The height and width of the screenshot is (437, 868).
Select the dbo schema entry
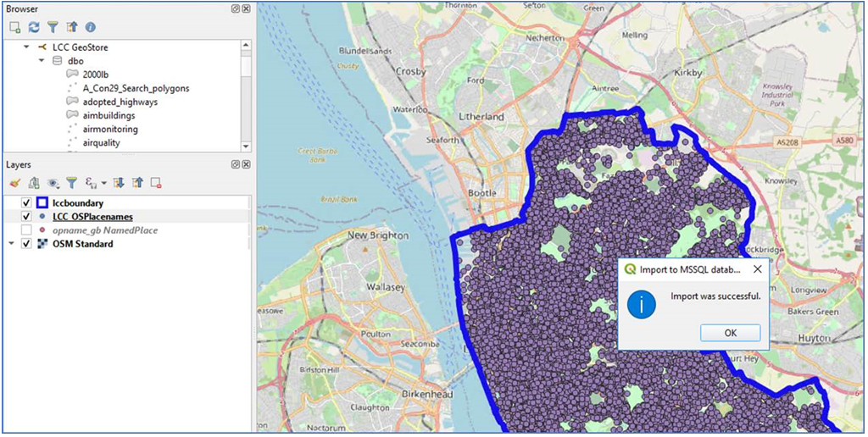tap(75, 61)
